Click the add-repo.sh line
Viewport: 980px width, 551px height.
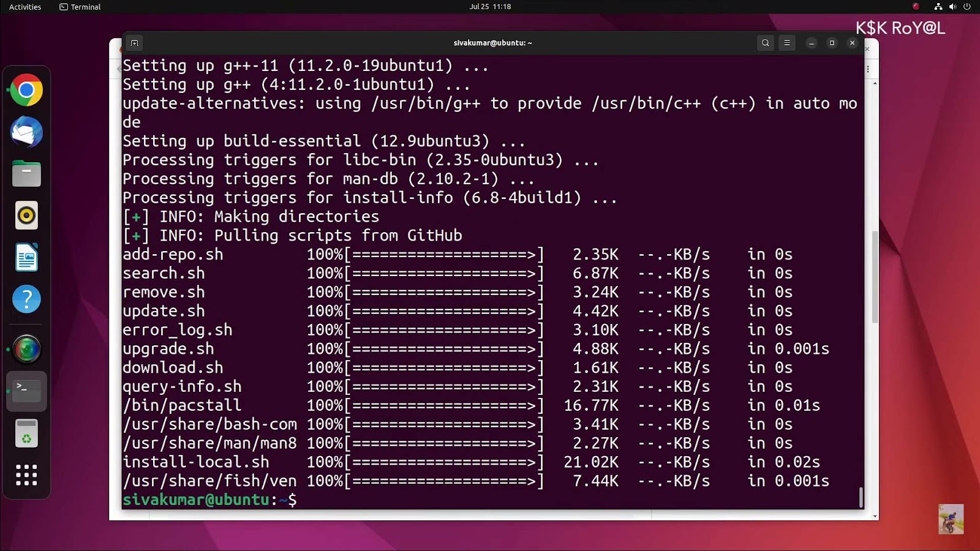click(458, 254)
